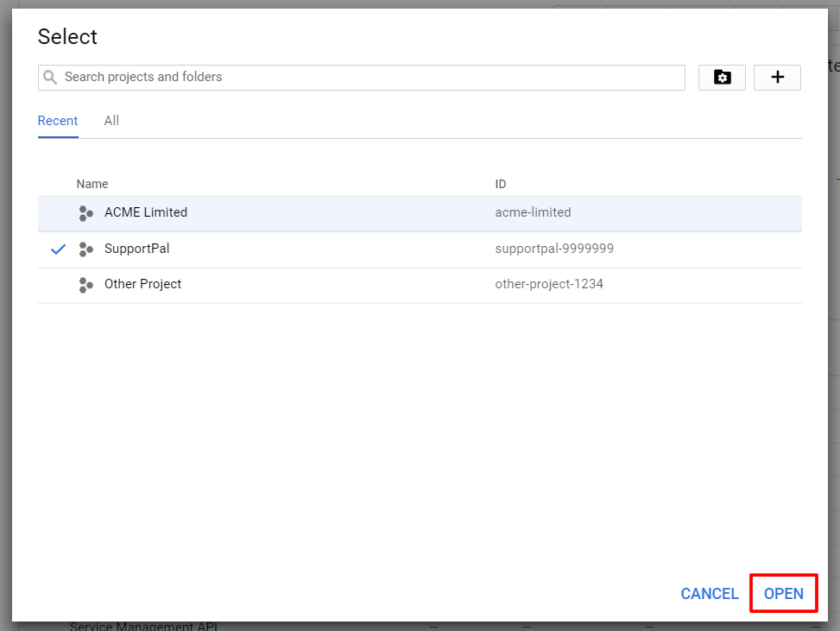Click the SupportPal project icon
This screenshot has height=631, width=840.
click(x=85, y=249)
